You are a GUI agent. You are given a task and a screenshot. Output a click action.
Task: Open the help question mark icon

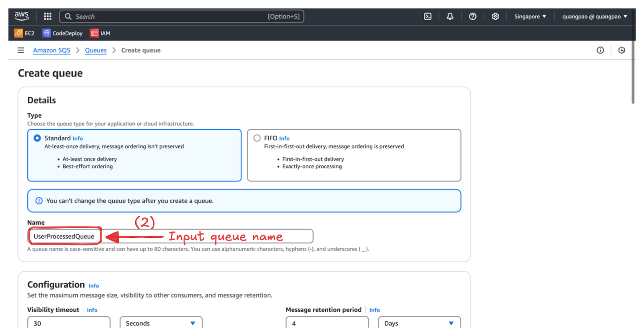point(473,16)
